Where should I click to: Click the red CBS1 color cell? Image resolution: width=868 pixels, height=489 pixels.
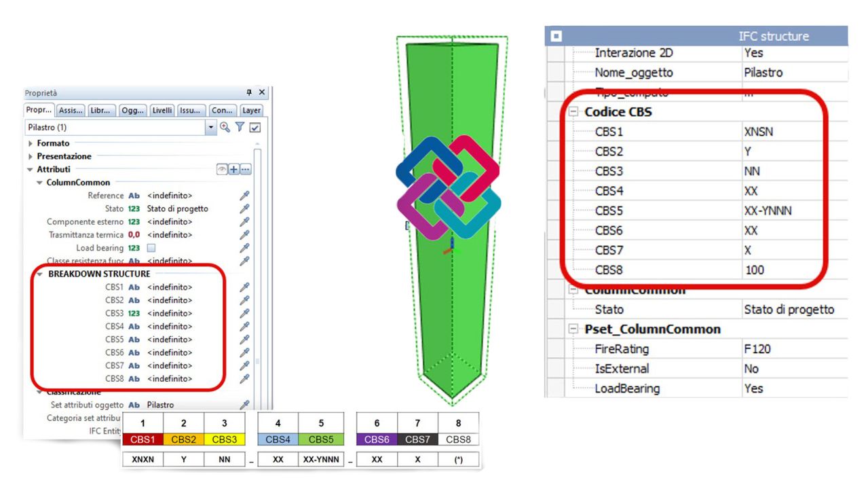143,439
